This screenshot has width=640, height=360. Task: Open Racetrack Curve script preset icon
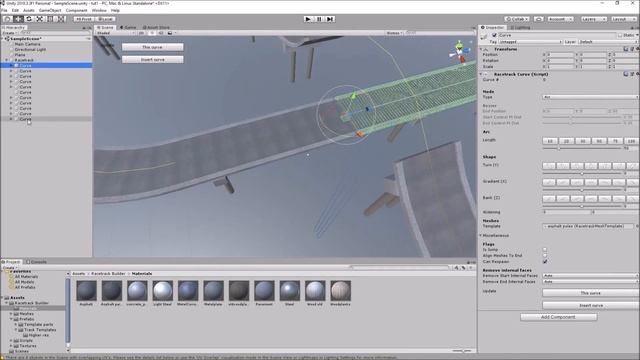click(x=632, y=74)
